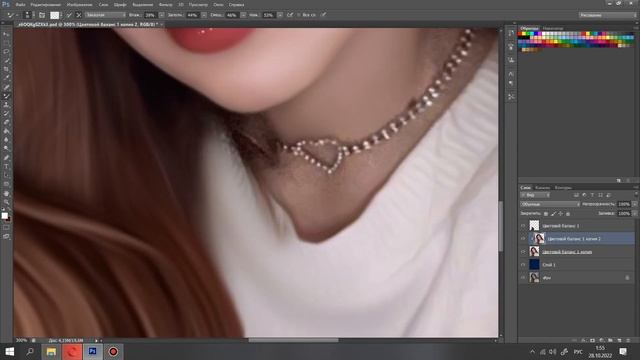Click the add layer mask icon
The width and height of the screenshot is (640, 360).
pos(592,340)
